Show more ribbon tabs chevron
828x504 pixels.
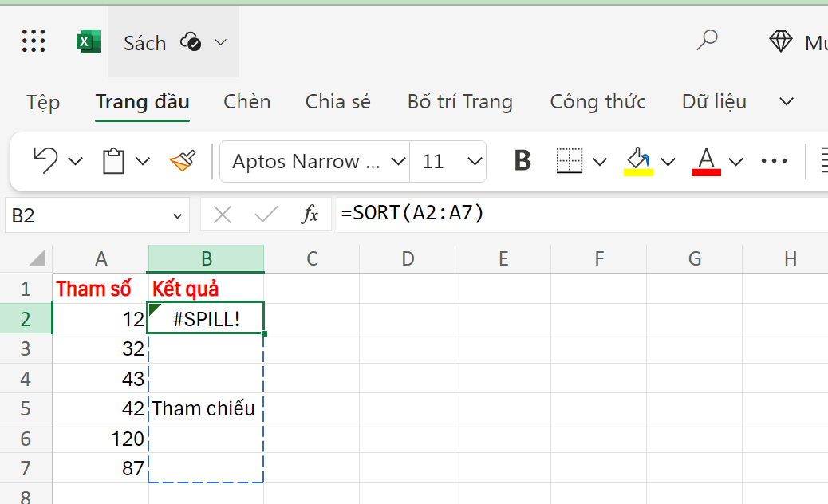[x=787, y=101]
